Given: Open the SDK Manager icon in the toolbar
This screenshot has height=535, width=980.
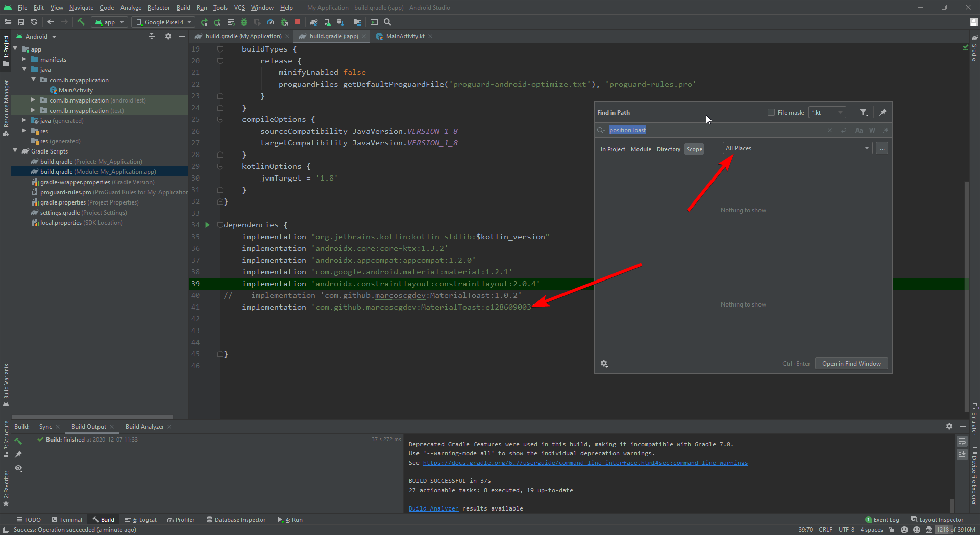Looking at the screenshot, I should tap(340, 22).
